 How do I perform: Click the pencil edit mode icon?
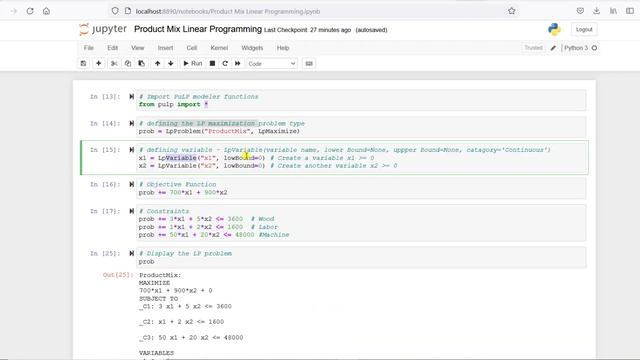(553, 48)
